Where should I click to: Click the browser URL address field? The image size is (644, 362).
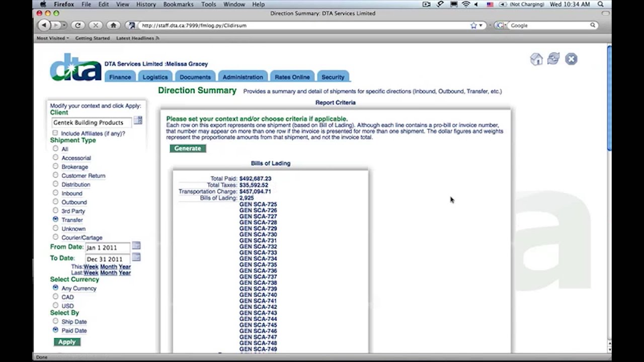click(x=304, y=25)
